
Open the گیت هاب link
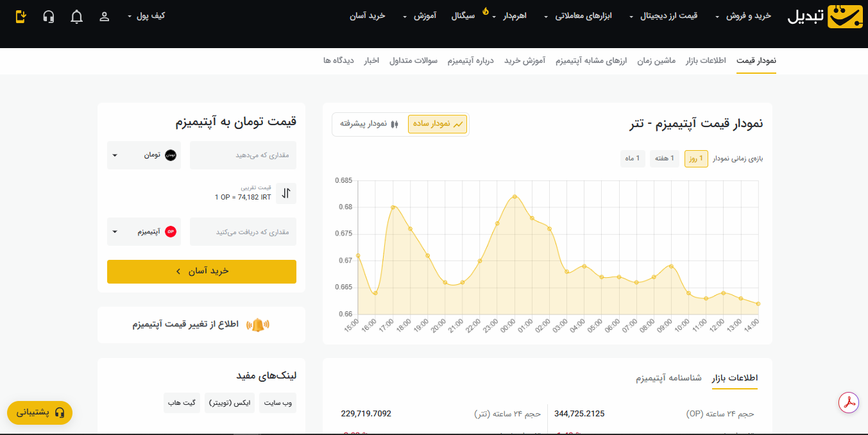point(182,403)
